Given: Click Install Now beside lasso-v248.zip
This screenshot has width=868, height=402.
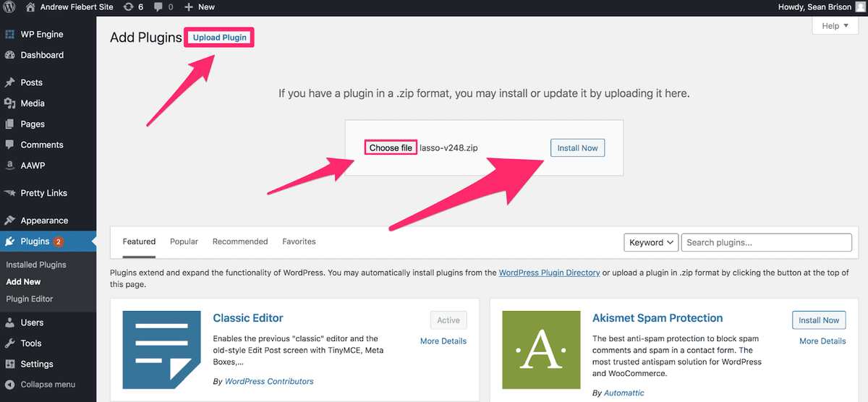Looking at the screenshot, I should tap(577, 148).
